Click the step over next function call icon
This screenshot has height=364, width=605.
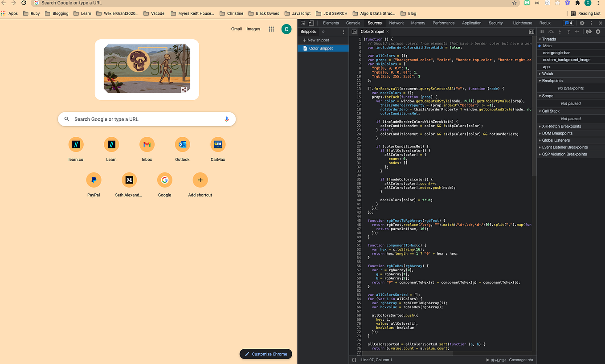coord(552,32)
